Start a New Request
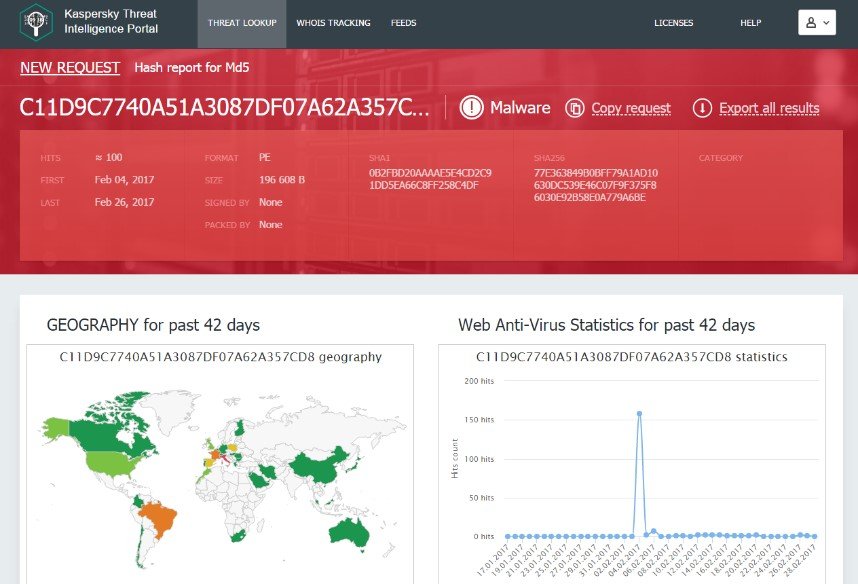 click(x=70, y=67)
